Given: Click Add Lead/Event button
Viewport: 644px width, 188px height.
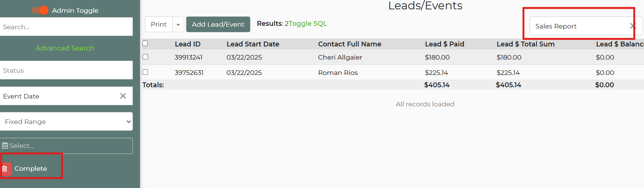Looking at the screenshot, I should point(218,24).
